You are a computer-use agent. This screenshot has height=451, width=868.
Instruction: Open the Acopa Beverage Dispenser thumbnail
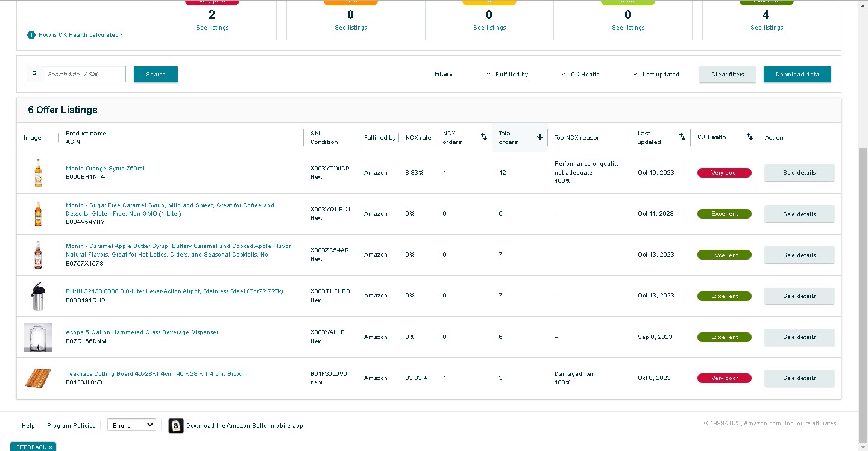[x=38, y=337]
